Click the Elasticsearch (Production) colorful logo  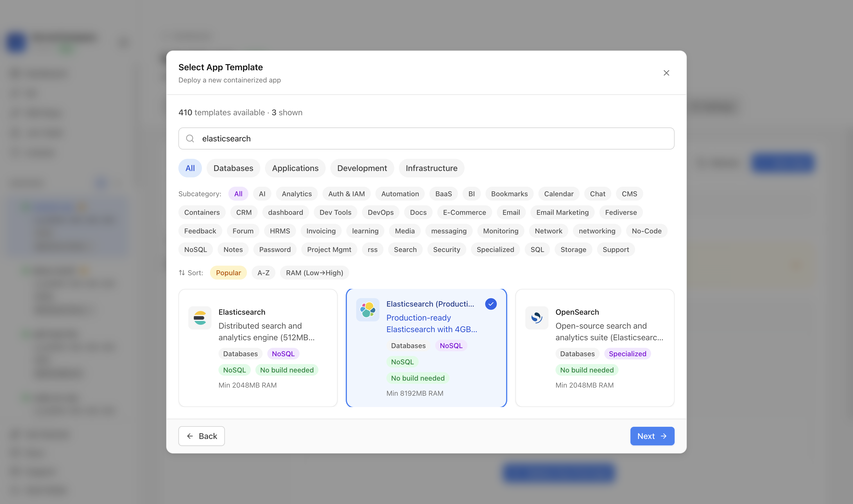368,310
